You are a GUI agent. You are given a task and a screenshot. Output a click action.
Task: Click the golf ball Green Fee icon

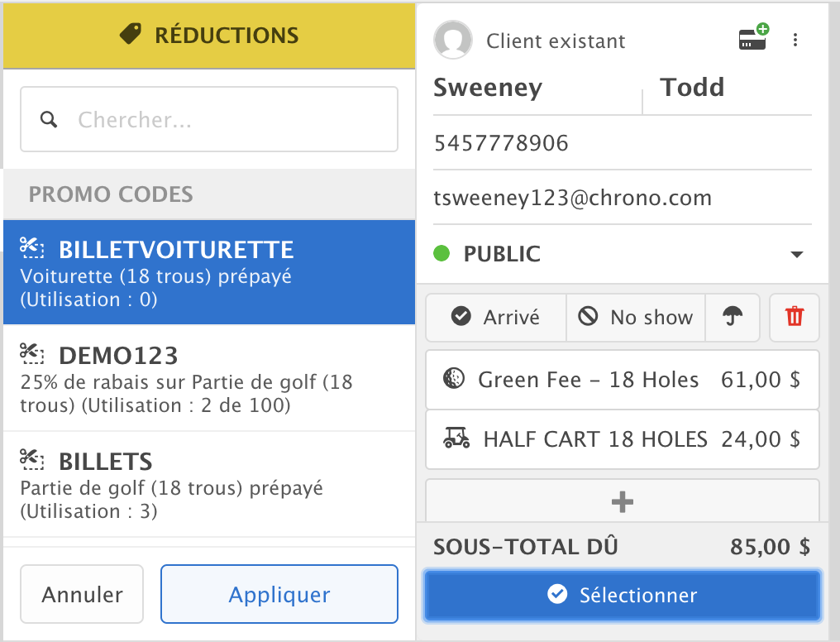[454, 380]
